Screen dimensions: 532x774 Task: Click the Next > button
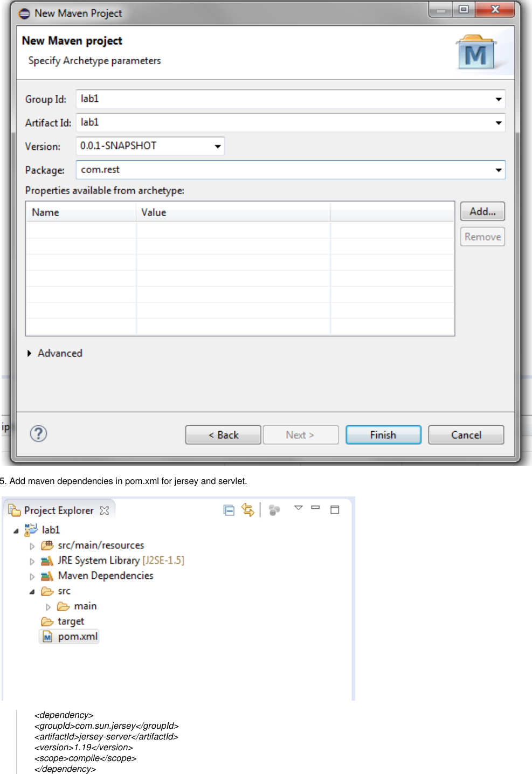point(301,435)
